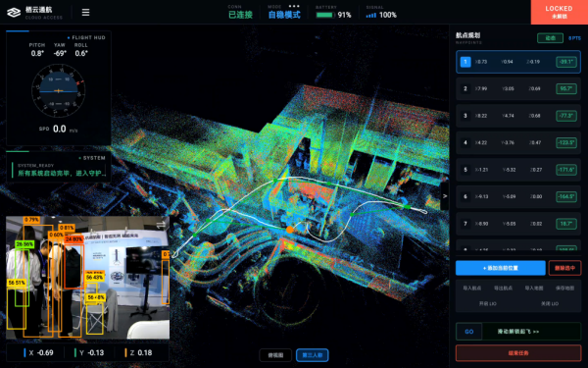Click the -77.3° yaw tag on waypoint 3

[566, 116]
